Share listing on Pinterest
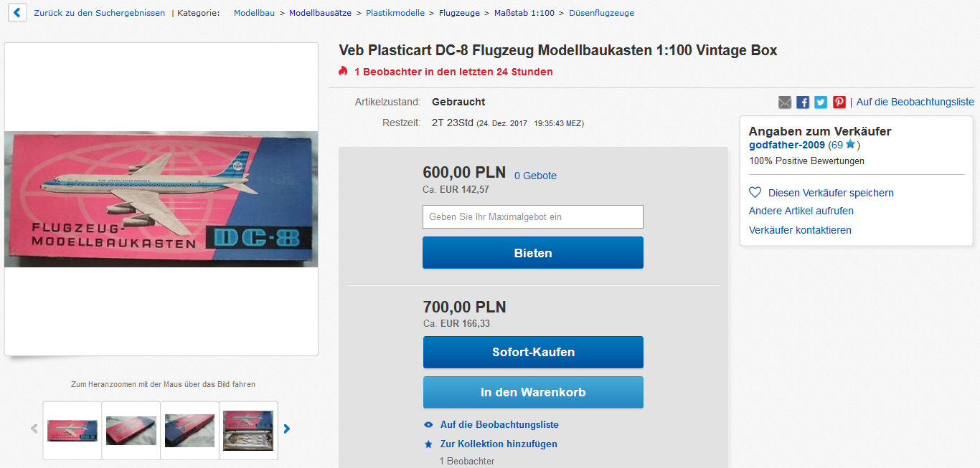980x468 pixels. pyautogui.click(x=839, y=102)
